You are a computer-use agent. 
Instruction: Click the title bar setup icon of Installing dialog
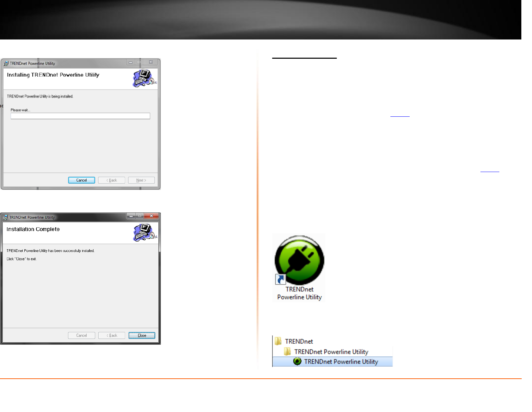(x=6, y=64)
